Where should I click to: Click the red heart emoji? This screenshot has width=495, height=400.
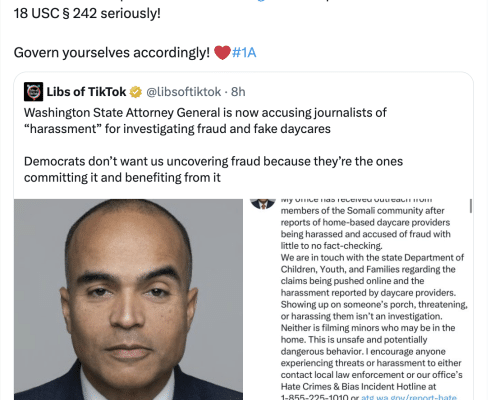pos(222,53)
